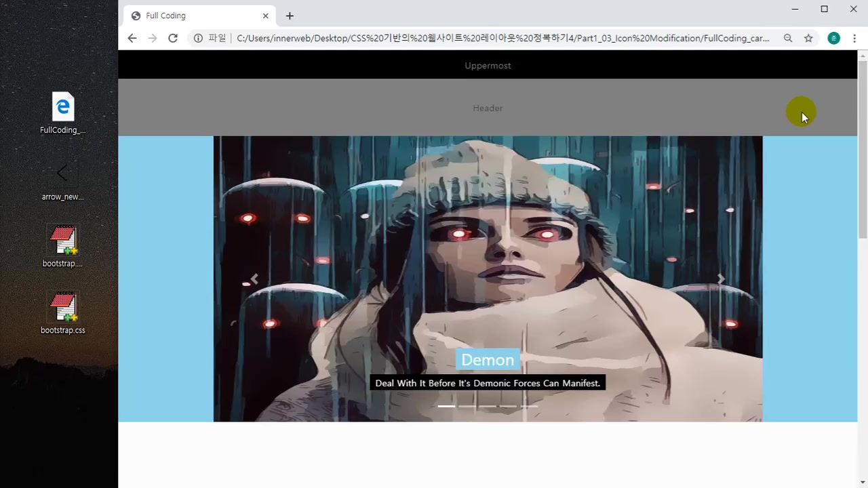Select the bootstrap.css desktop file
The image size is (868, 488).
[63, 307]
